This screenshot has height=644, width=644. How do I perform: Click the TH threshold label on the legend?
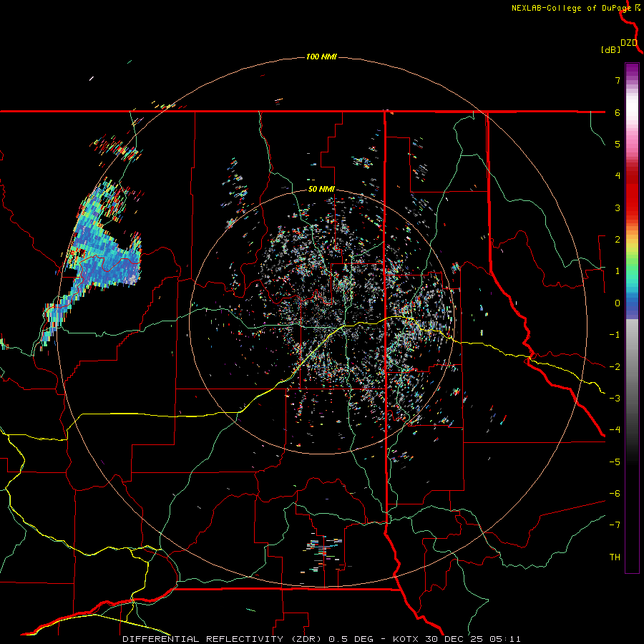click(x=615, y=557)
